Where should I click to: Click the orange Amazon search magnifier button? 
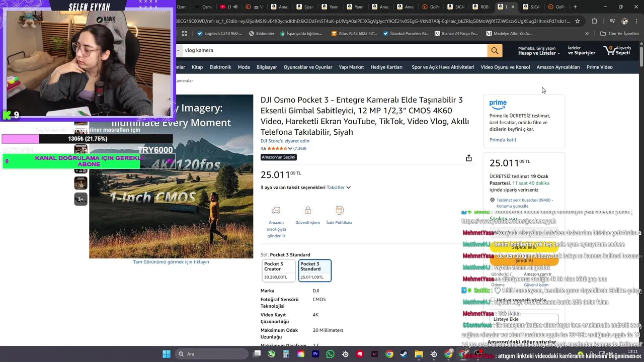495,50
